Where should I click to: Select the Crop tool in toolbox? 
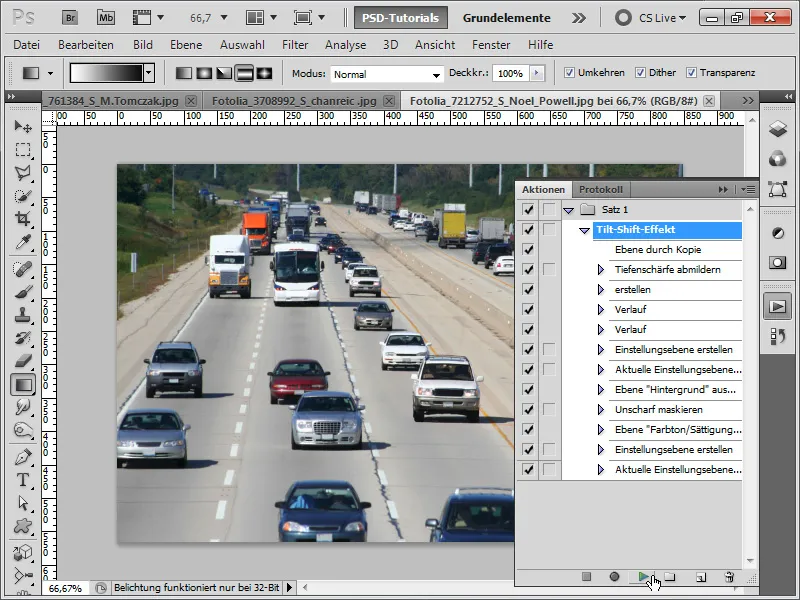pos(22,218)
